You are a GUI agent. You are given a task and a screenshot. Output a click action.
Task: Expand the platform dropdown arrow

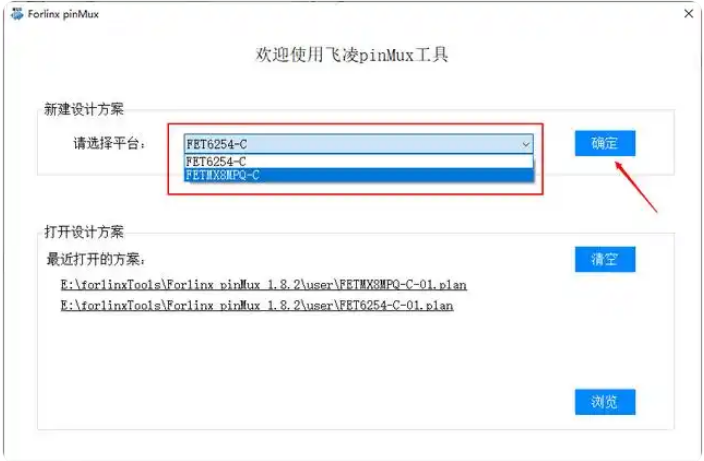tap(526, 145)
